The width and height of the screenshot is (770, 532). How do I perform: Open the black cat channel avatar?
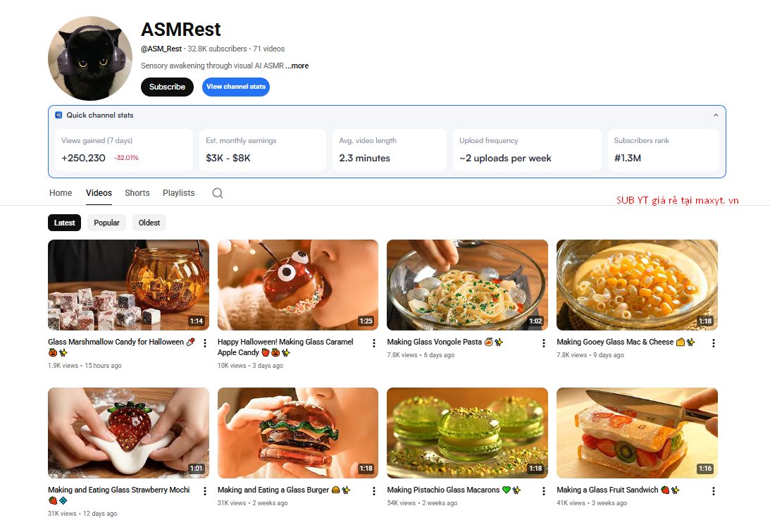pos(90,58)
